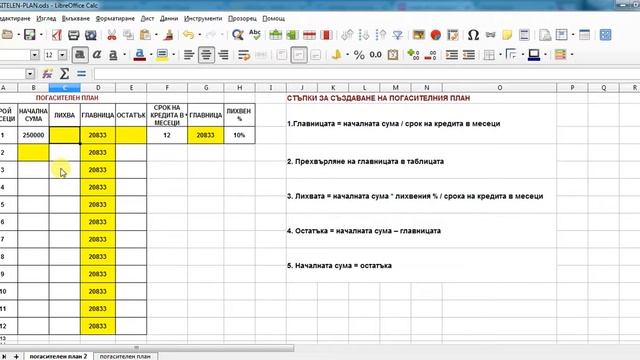Open the Форматиране menu
This screenshot has height=360, width=640.
[115, 19]
